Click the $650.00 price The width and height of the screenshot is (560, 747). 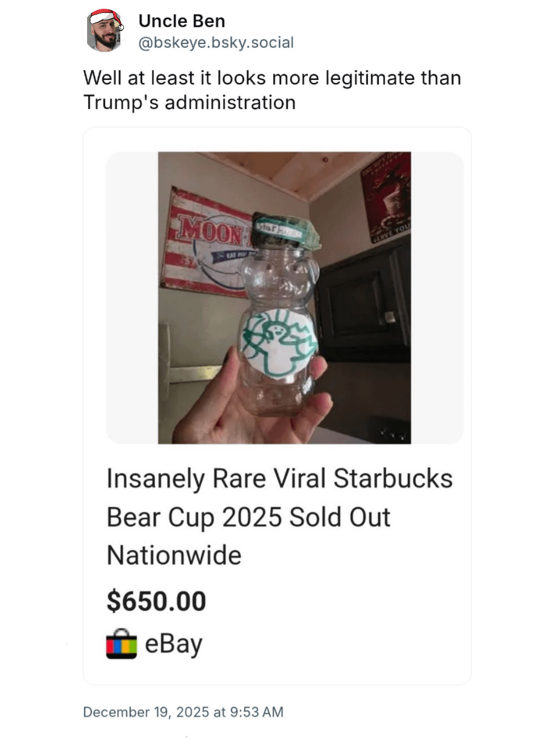pyautogui.click(x=156, y=601)
